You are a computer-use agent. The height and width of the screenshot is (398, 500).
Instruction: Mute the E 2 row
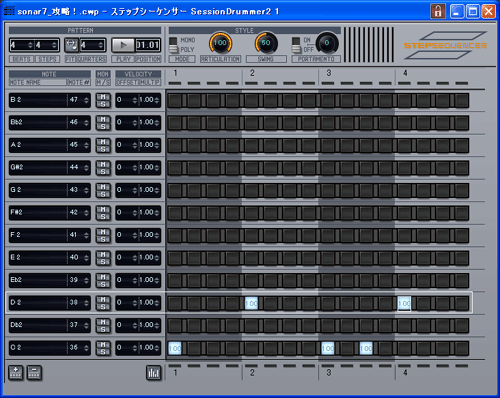103,254
